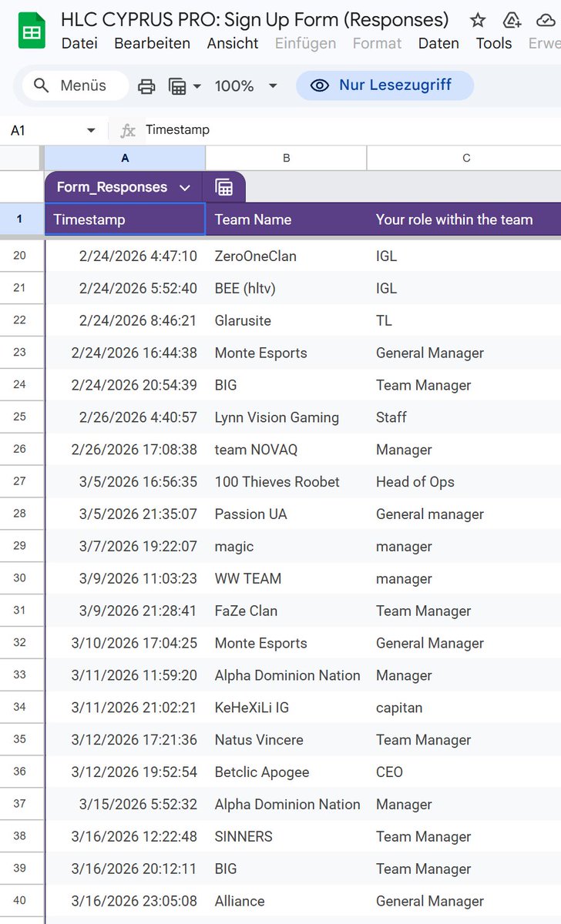Screen dimensions: 561x924
Task: Click the 100 Thieves Roobet cell
Action: [286, 482]
